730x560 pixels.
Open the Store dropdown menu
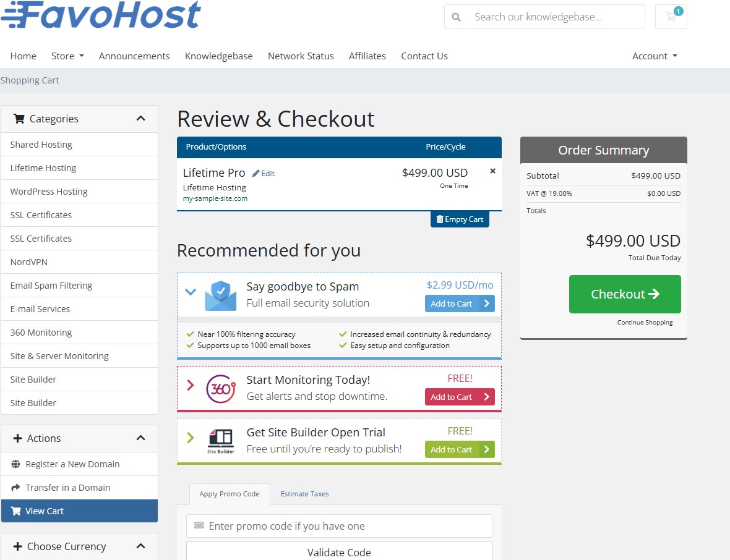coord(67,56)
